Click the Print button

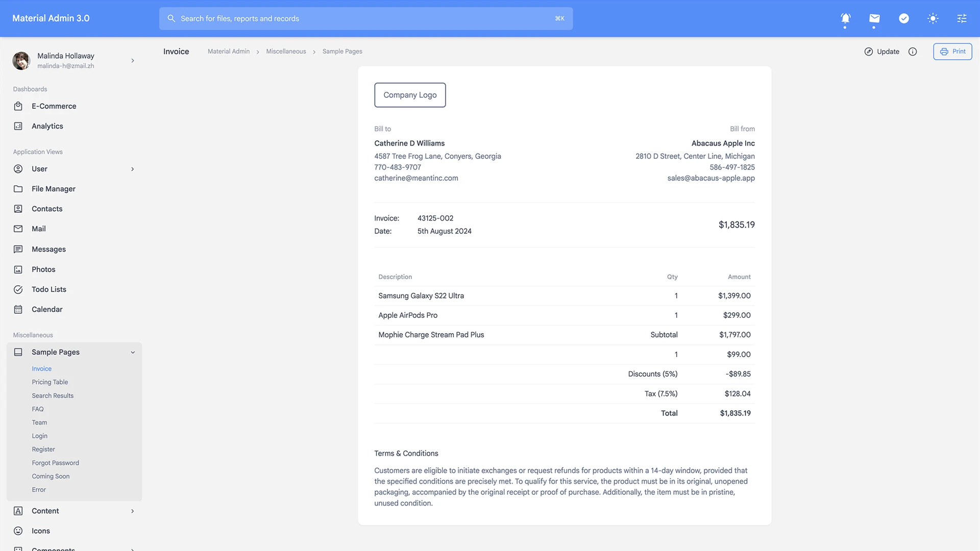(952, 52)
